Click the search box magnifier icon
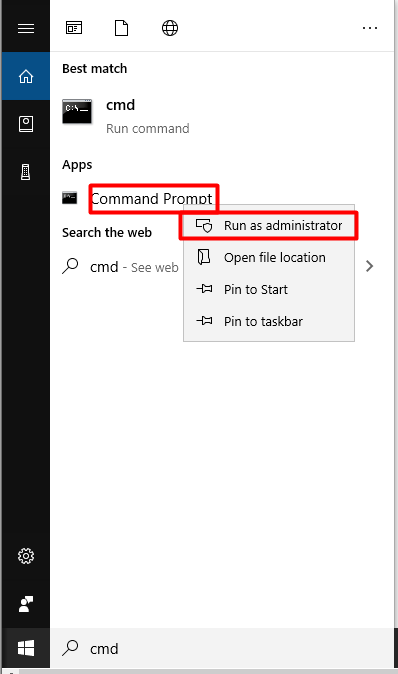The width and height of the screenshot is (398, 674). [70, 648]
